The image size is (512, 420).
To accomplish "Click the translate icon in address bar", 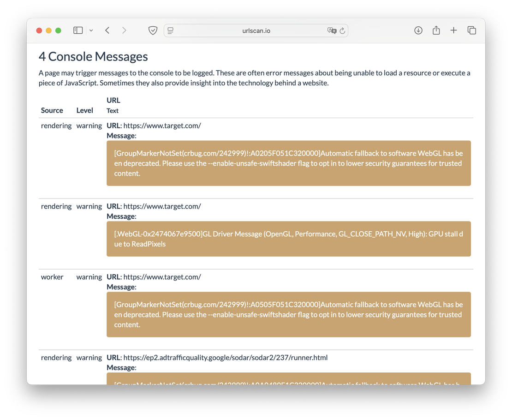I will coord(331,30).
